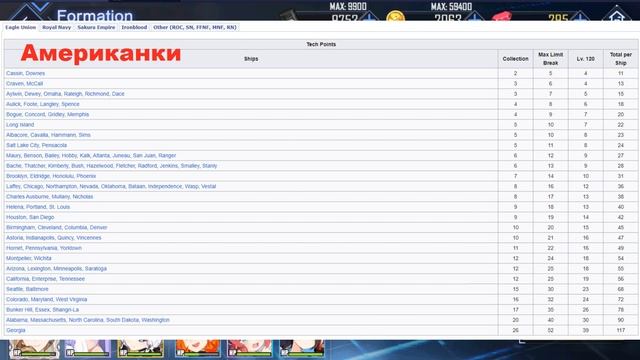The image size is (640, 360).
Task: Click the Total per Ship column header
Action: coord(620,59)
